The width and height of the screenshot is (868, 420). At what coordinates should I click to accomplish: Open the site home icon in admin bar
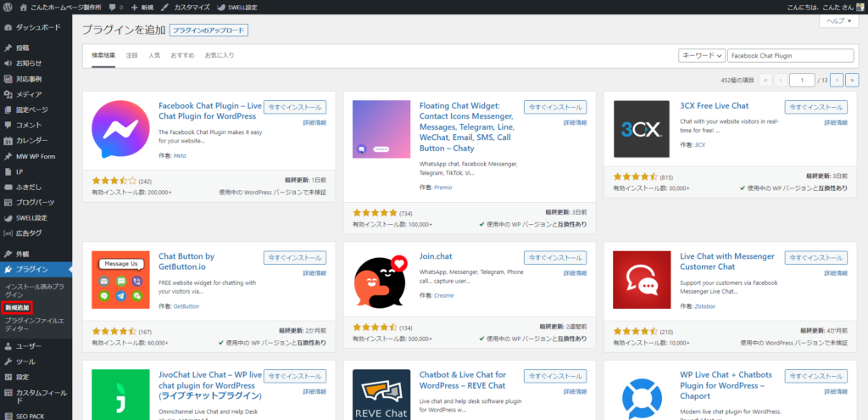[x=23, y=7]
